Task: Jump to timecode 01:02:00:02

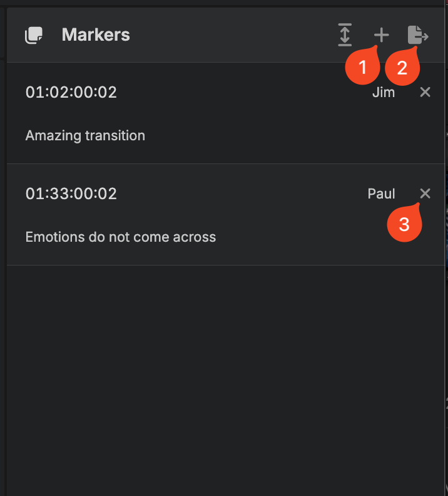Action: [x=71, y=93]
